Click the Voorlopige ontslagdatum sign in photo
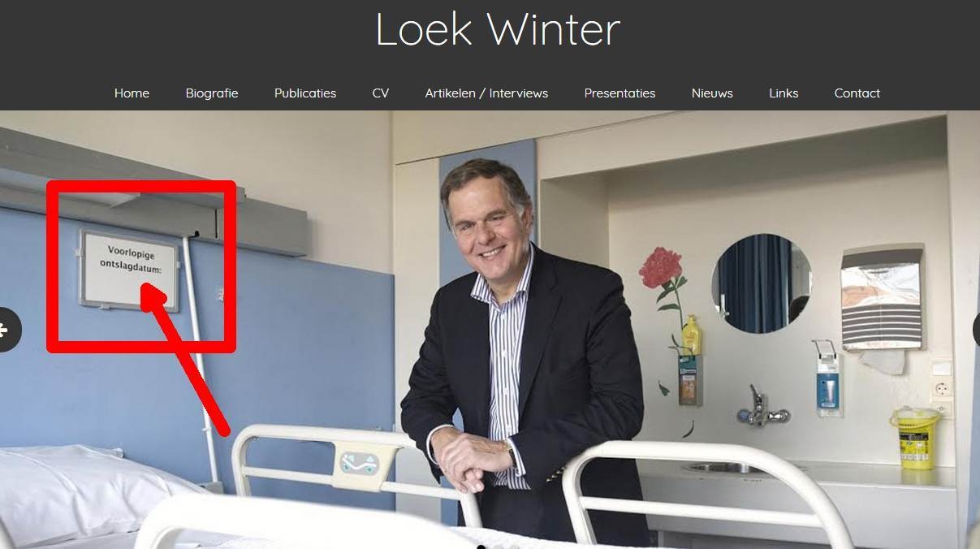This screenshot has height=549, width=980. point(129,270)
